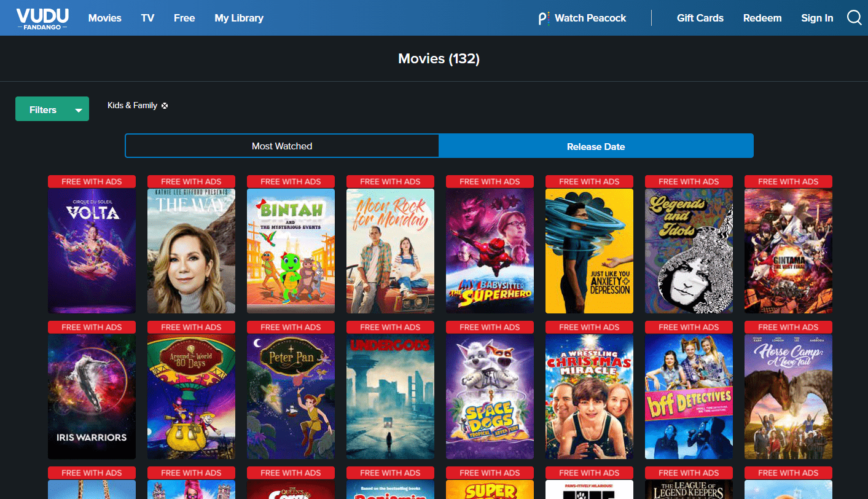868x499 pixels.
Task: Click the Sign In link
Action: [x=817, y=18]
